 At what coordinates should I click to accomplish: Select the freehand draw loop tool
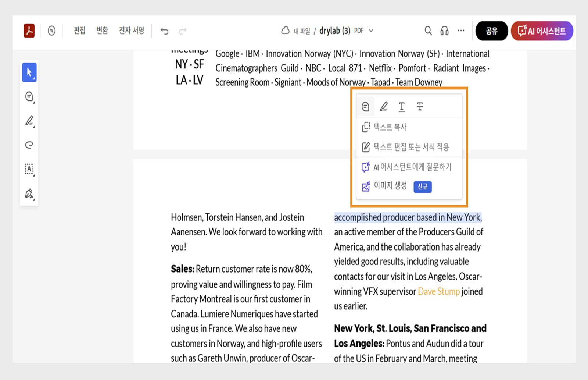click(29, 145)
